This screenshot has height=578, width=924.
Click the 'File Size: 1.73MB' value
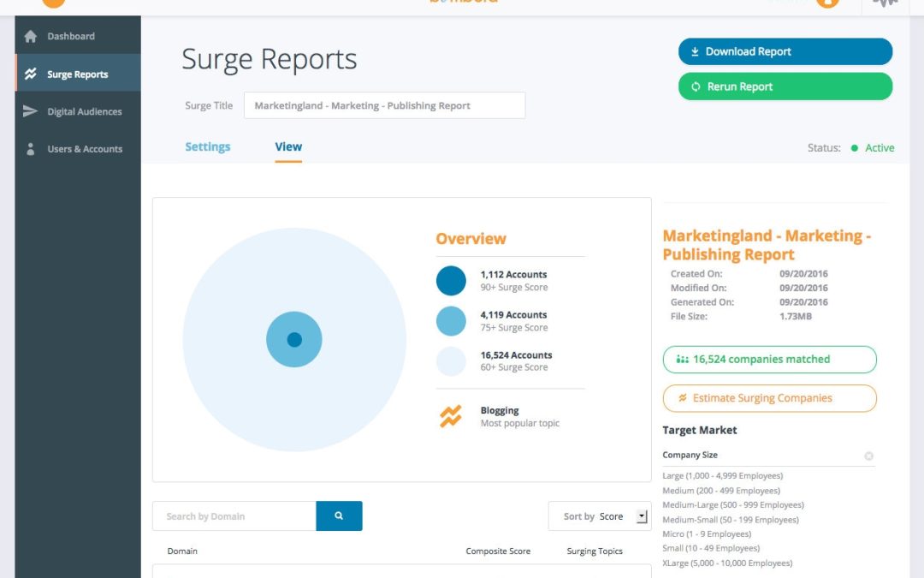(796, 316)
